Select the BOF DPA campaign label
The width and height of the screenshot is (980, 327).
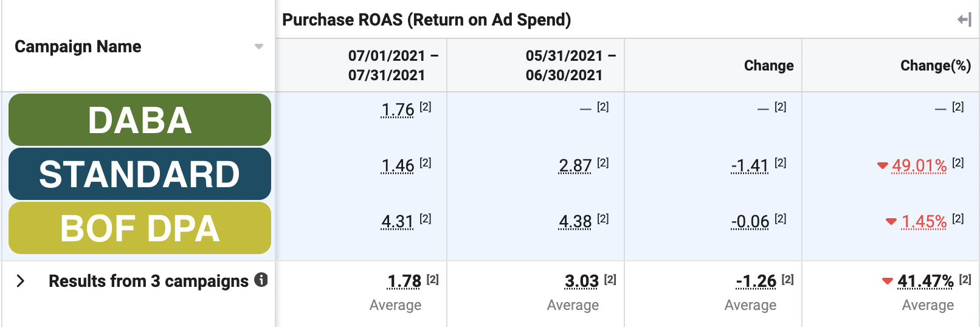coord(140,229)
